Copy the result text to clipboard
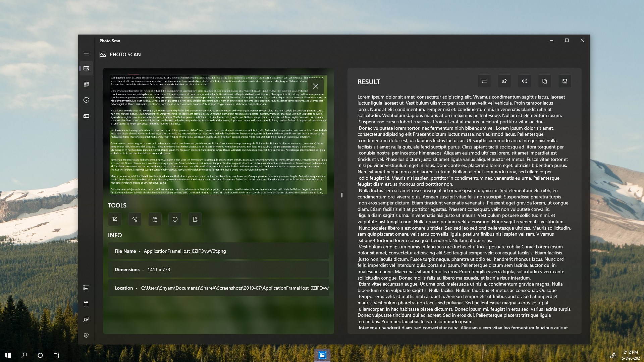 click(x=545, y=81)
